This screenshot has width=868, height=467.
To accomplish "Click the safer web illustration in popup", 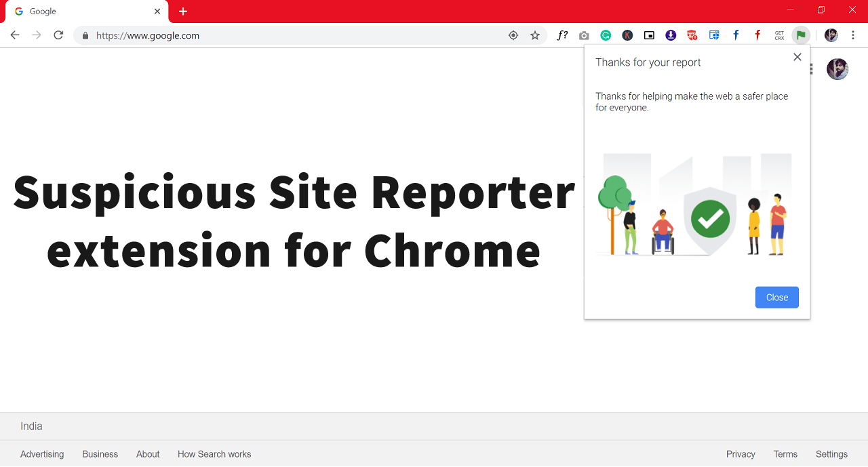I will 694,205.
